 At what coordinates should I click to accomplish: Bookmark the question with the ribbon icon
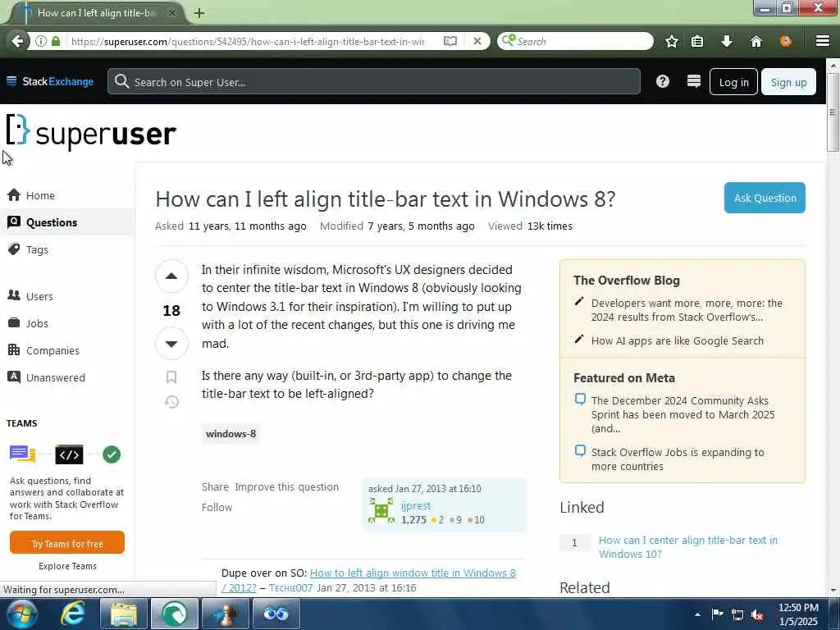coord(171,377)
